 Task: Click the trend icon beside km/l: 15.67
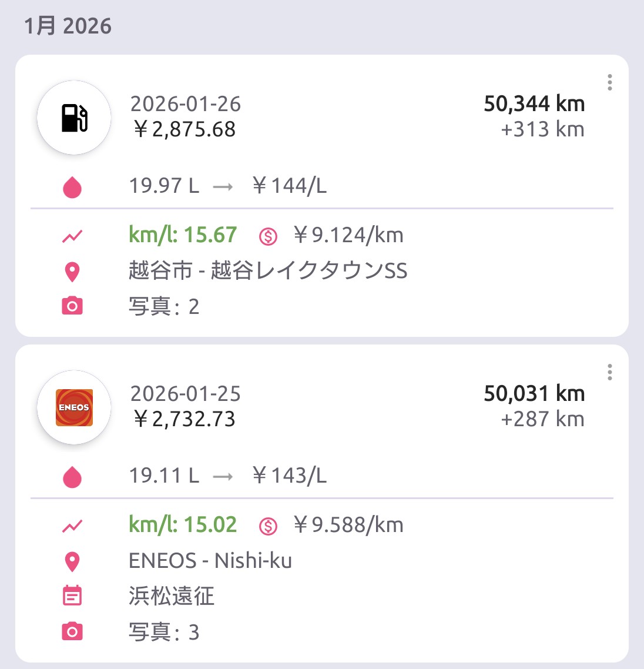pyautogui.click(x=72, y=236)
